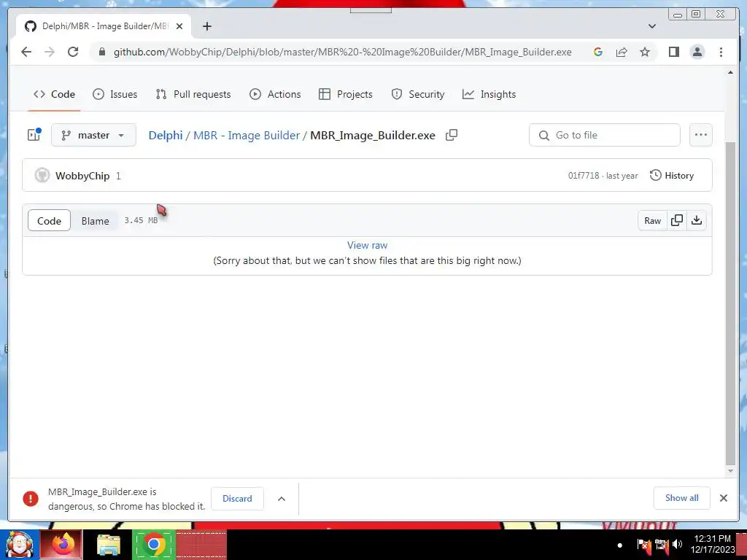Open the Insights tab

click(489, 94)
